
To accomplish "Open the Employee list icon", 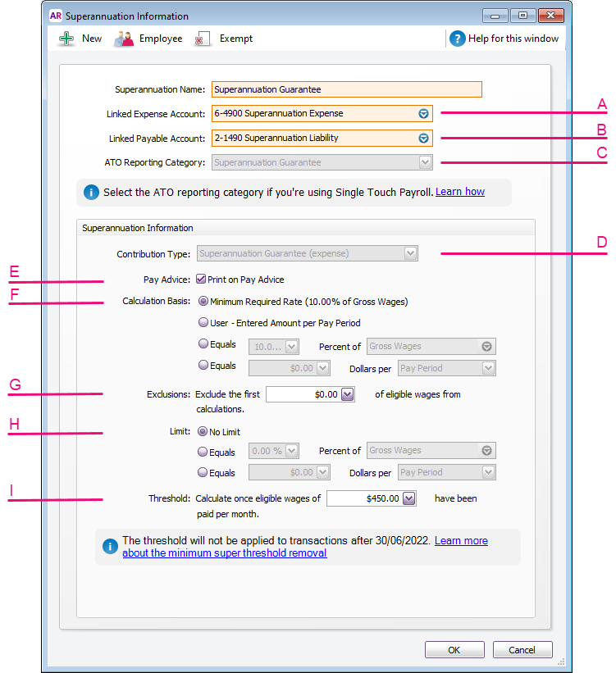I will pyautogui.click(x=124, y=39).
